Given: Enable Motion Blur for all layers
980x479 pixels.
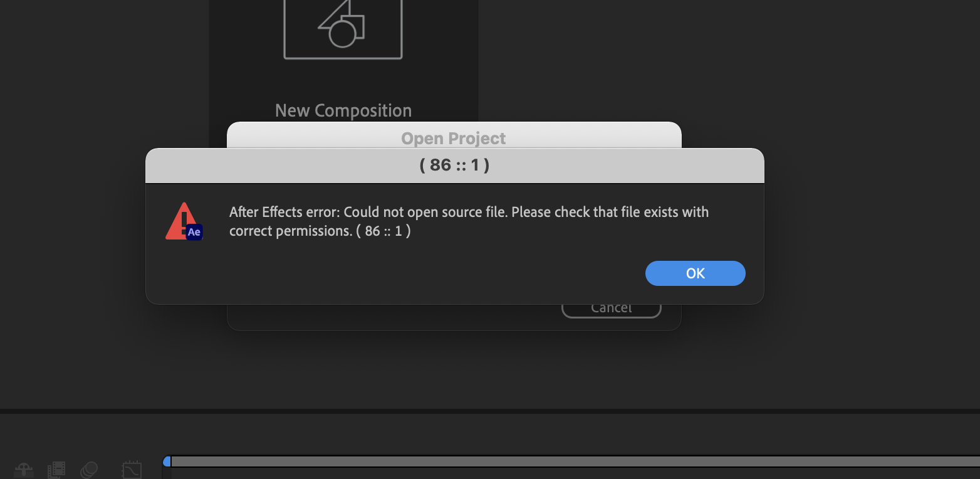Looking at the screenshot, I should [90, 469].
